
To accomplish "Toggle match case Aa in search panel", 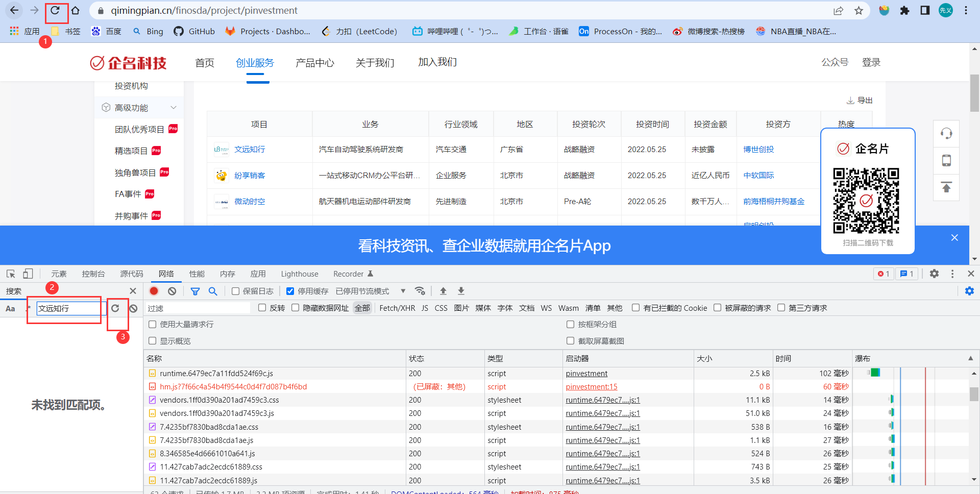I will [10, 308].
